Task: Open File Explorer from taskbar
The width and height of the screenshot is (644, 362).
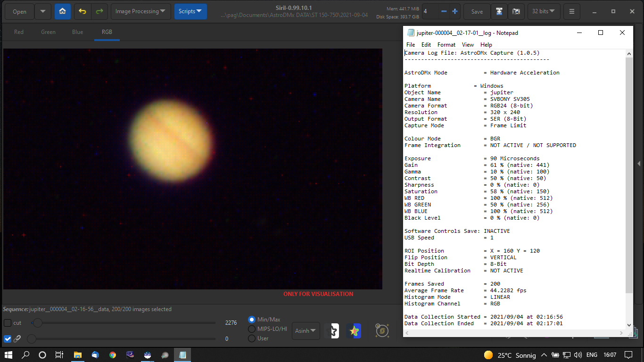Action: (78, 355)
